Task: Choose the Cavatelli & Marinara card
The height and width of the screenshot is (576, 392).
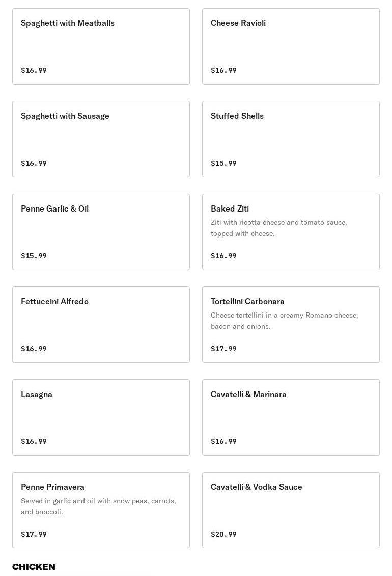Action: click(291, 417)
